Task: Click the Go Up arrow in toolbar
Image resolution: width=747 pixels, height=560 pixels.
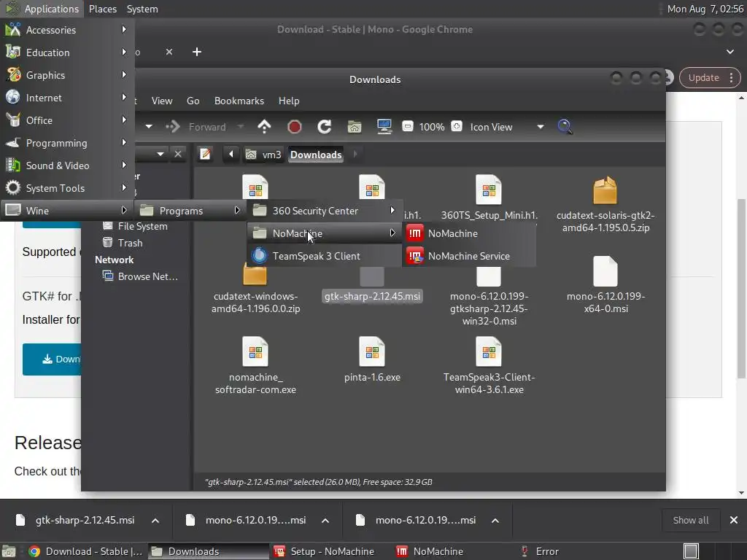Action: click(264, 127)
